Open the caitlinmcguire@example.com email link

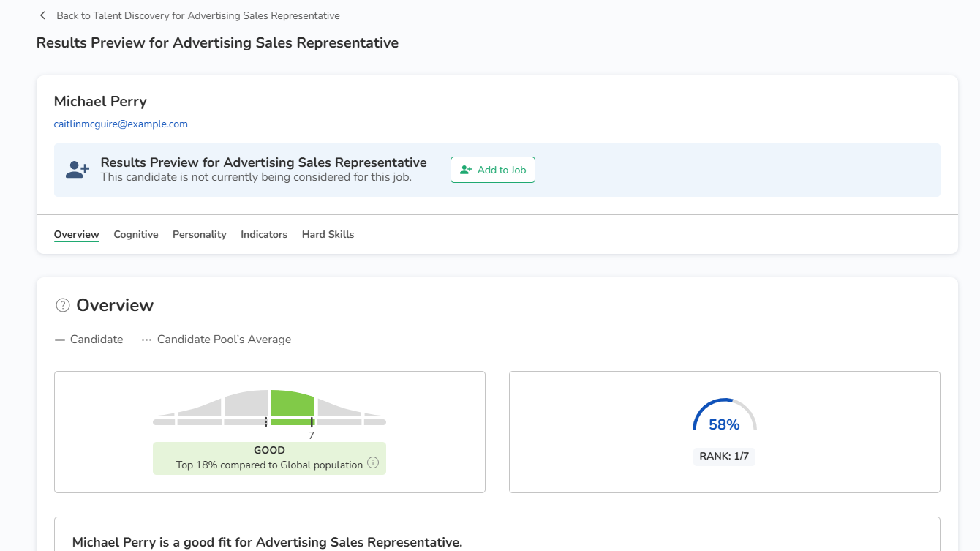click(121, 124)
